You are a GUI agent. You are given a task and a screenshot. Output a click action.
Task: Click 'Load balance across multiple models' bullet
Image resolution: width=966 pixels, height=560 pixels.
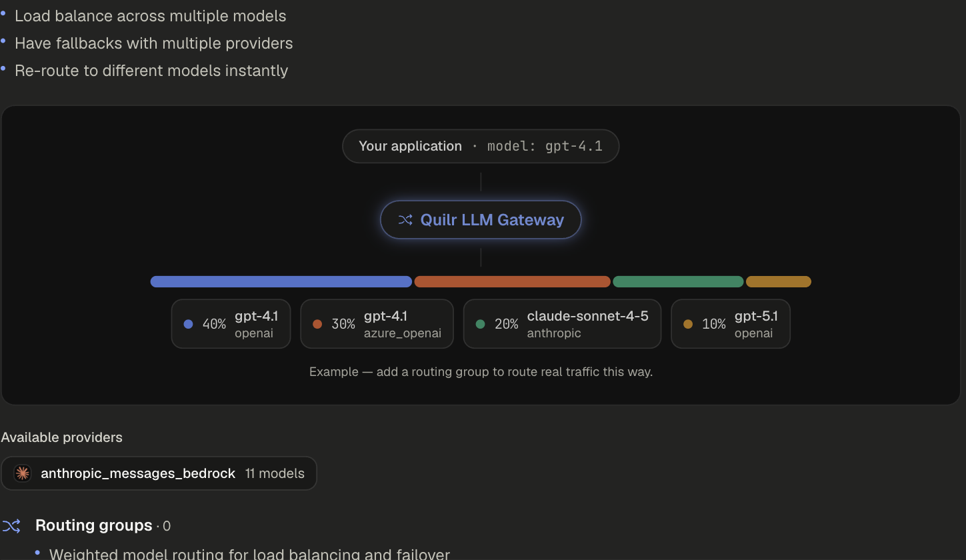[151, 16]
